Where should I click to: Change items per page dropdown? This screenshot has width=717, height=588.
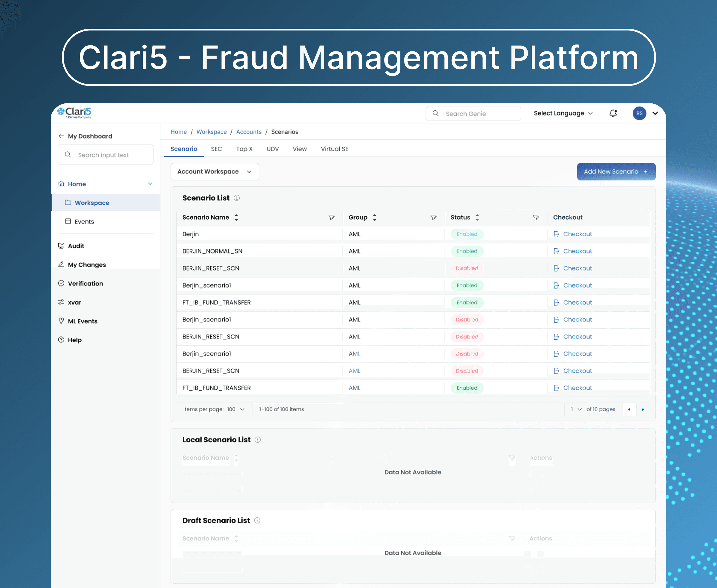[x=236, y=409]
